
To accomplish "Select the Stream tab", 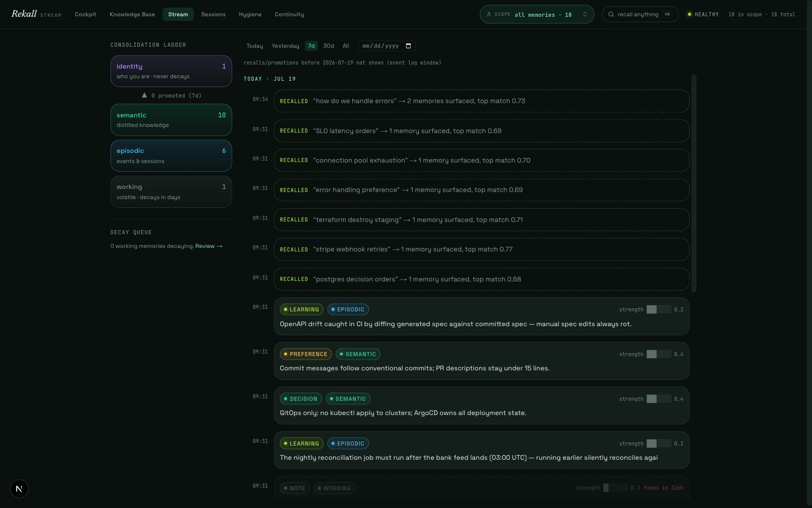I will [x=178, y=14].
